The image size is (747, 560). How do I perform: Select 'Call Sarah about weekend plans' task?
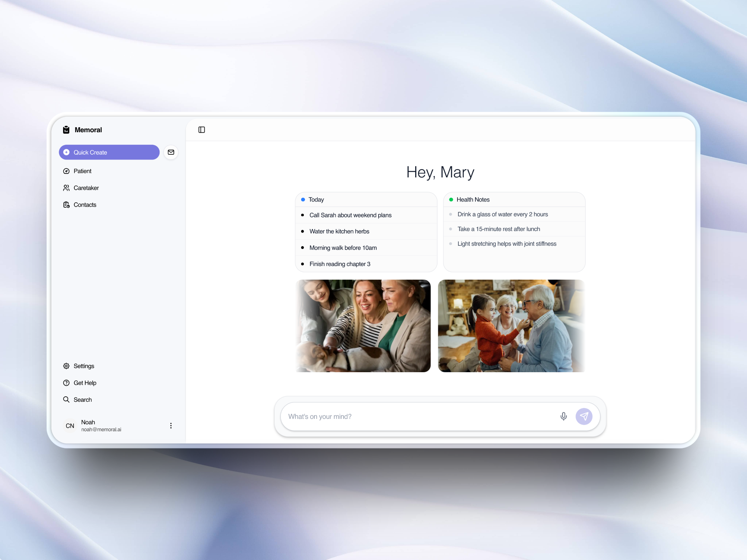[350, 215]
